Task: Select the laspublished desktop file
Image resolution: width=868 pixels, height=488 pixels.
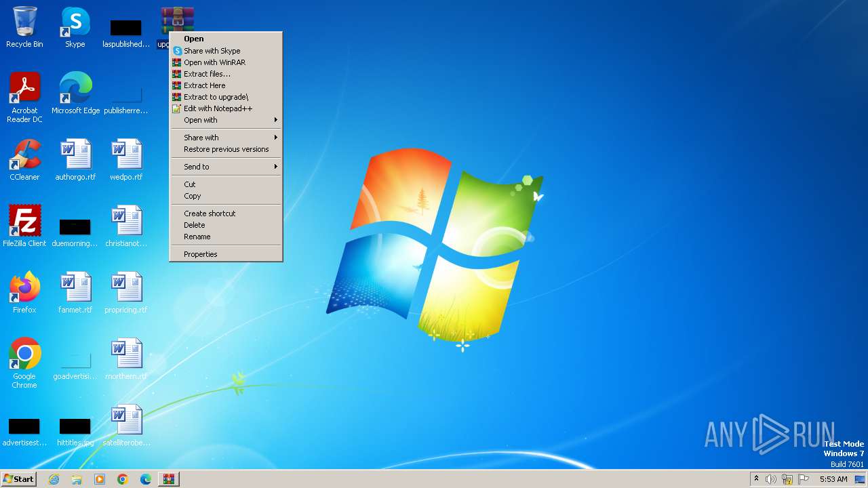Action: (x=126, y=33)
